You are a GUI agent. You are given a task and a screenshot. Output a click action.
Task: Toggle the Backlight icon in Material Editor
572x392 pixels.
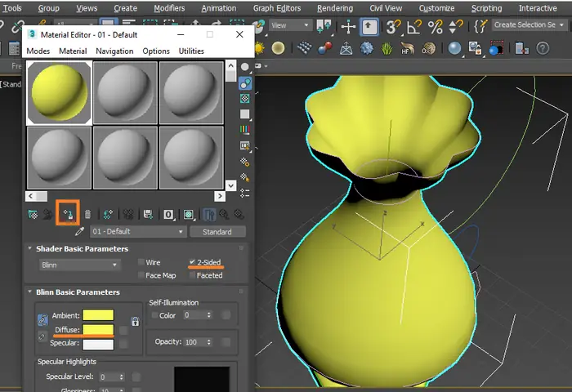point(245,83)
